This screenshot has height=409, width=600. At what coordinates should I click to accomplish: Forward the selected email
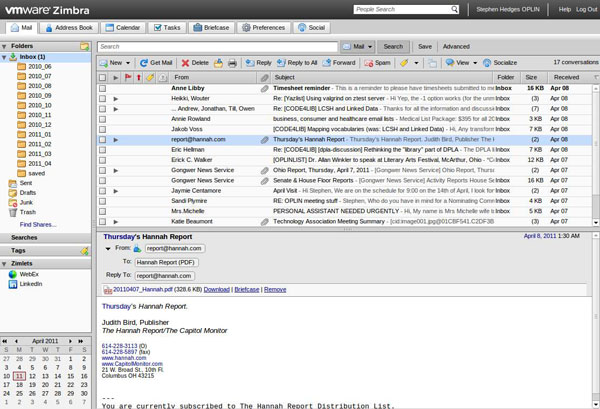pos(339,62)
